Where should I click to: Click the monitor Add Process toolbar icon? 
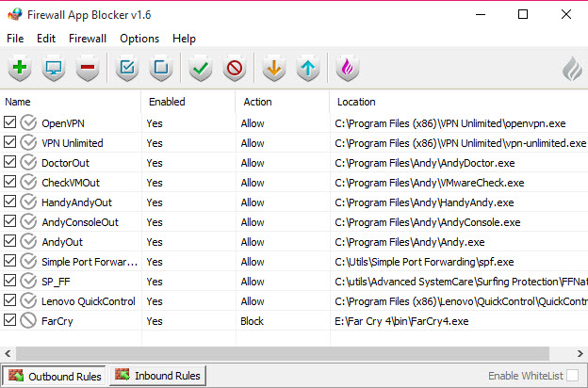tap(54, 68)
